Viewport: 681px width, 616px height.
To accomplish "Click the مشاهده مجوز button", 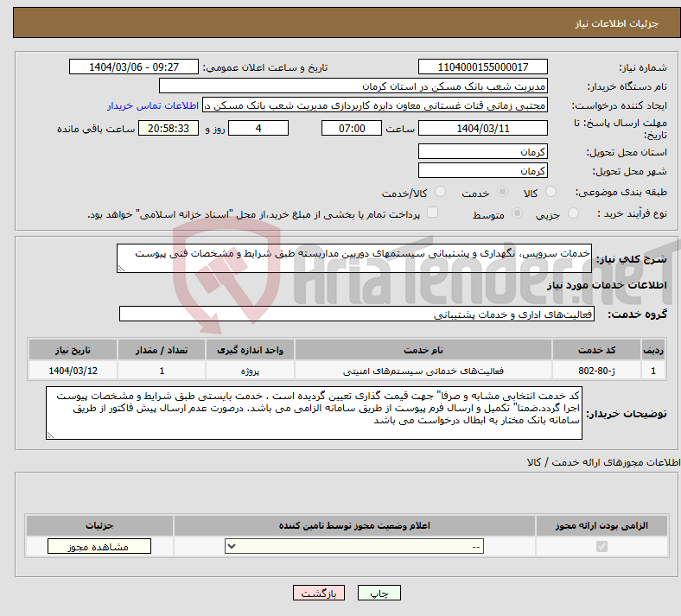I will [99, 547].
